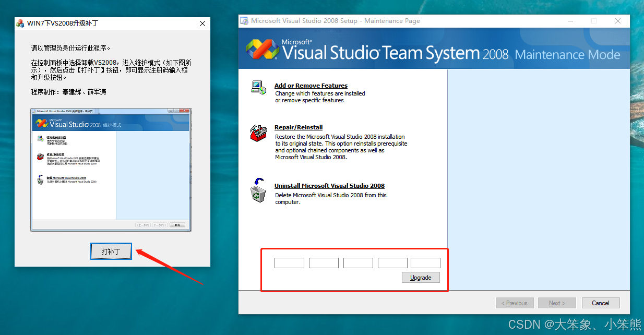Open Repair/Reinstall link
644x335 pixels.
click(x=299, y=127)
